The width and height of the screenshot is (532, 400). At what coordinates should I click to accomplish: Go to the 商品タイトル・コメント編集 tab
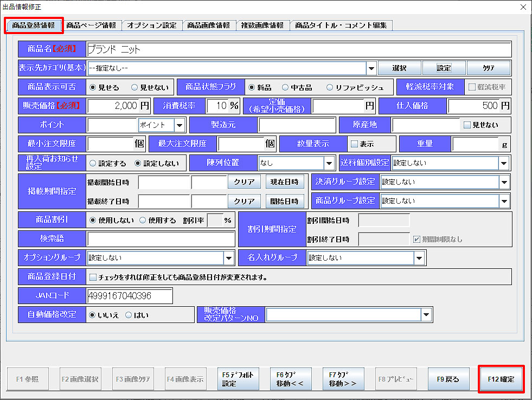coord(342,25)
